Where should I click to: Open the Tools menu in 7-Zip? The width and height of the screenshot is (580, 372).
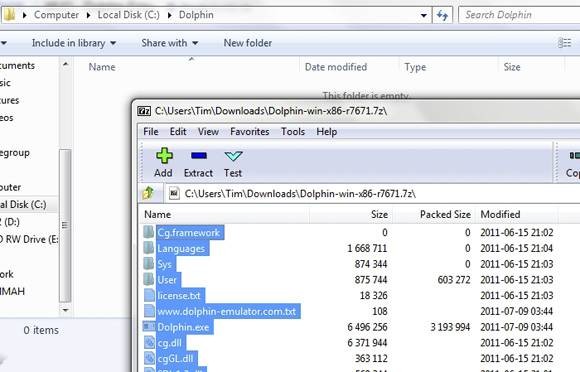(293, 132)
